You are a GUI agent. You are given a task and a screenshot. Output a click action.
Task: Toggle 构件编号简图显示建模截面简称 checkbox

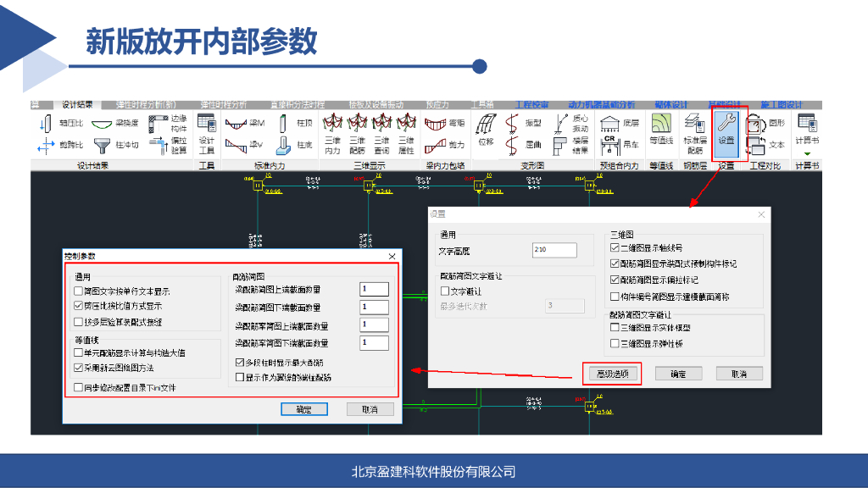coord(615,297)
